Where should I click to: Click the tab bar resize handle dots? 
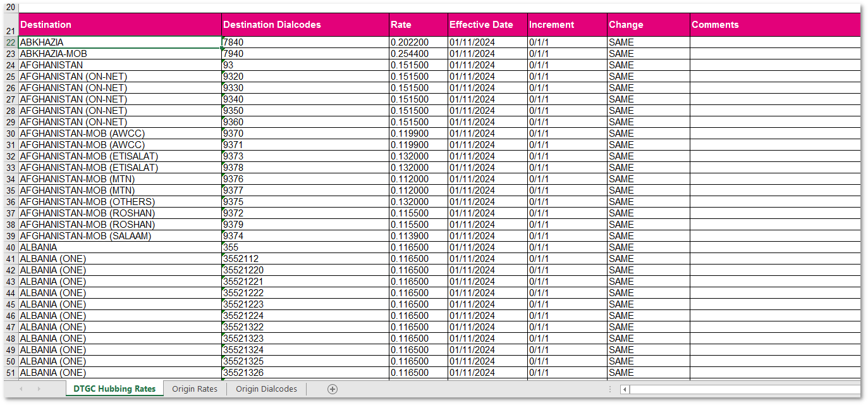click(610, 389)
